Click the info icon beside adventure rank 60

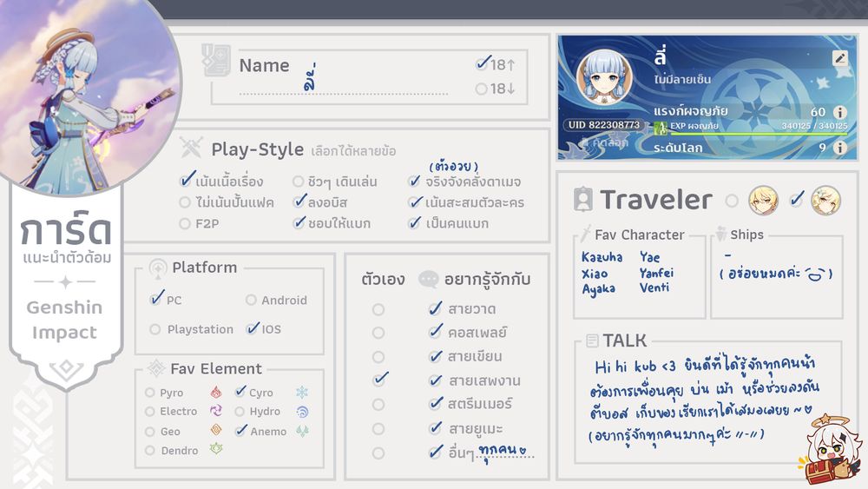tap(839, 112)
